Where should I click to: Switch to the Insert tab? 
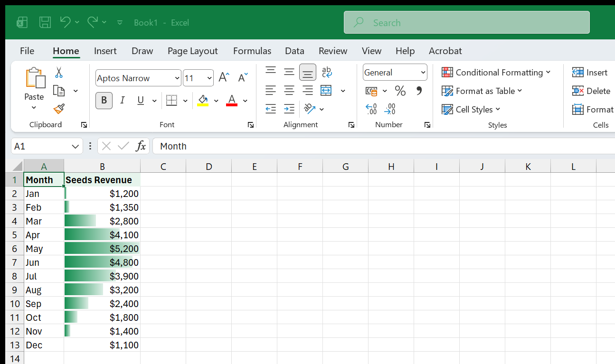click(x=105, y=51)
